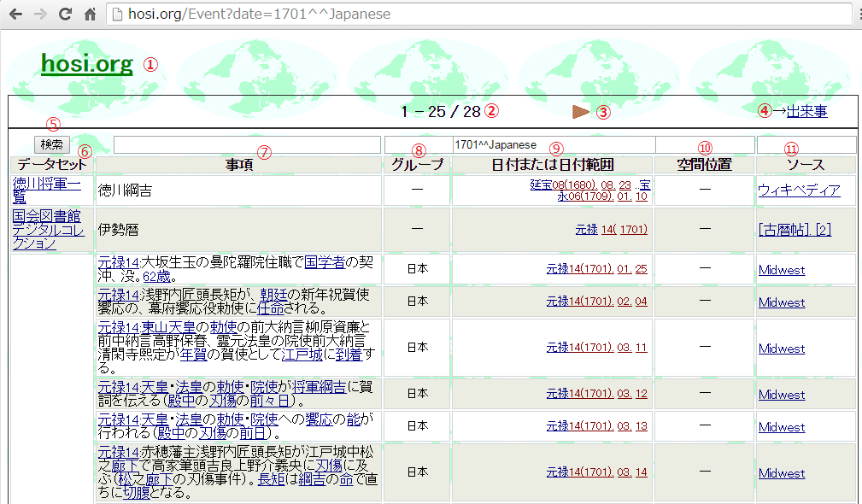Go to browser home icon
862x504 pixels.
coord(90,15)
